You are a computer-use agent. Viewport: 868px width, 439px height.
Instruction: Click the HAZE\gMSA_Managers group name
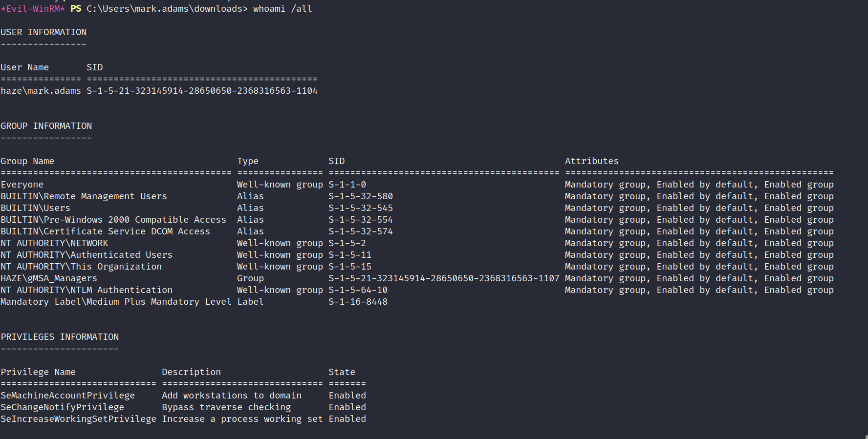(x=49, y=278)
